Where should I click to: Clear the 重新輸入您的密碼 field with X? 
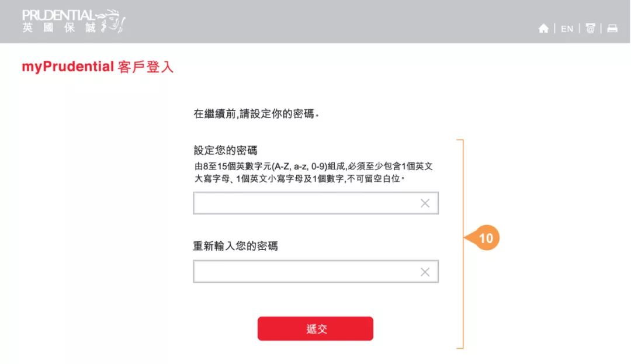point(425,272)
